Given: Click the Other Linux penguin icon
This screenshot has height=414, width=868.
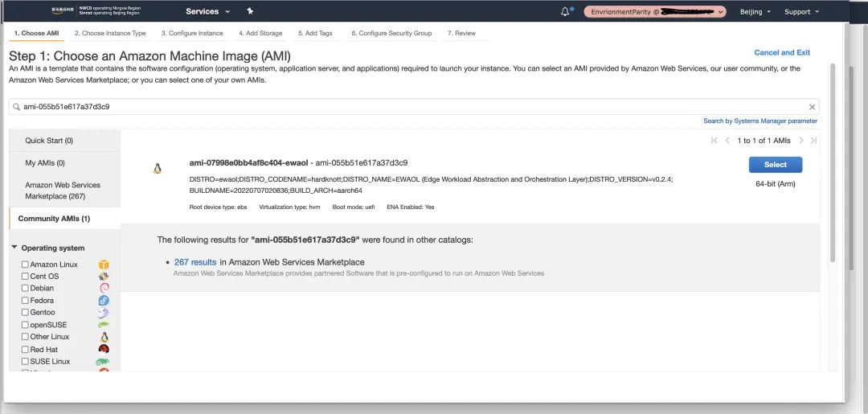Looking at the screenshot, I should point(104,337).
